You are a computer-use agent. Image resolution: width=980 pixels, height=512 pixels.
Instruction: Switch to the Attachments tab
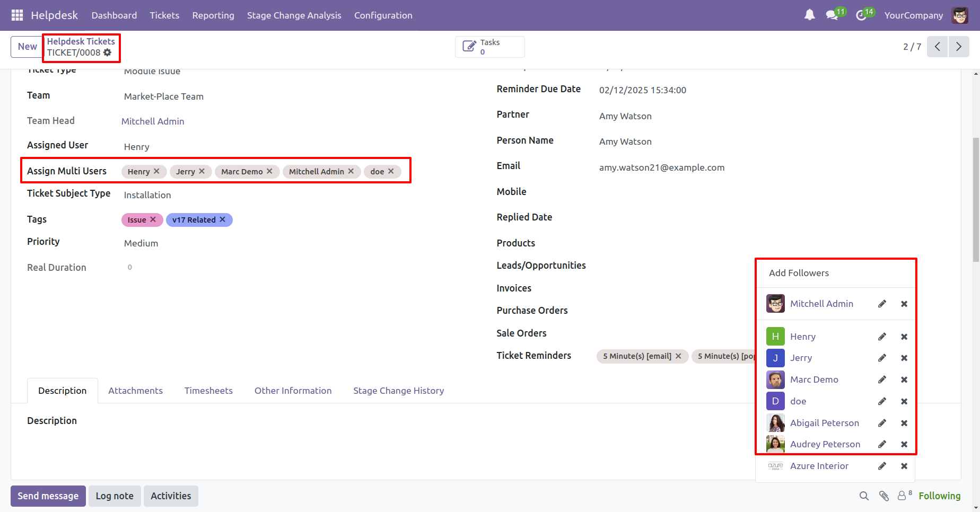tap(135, 391)
